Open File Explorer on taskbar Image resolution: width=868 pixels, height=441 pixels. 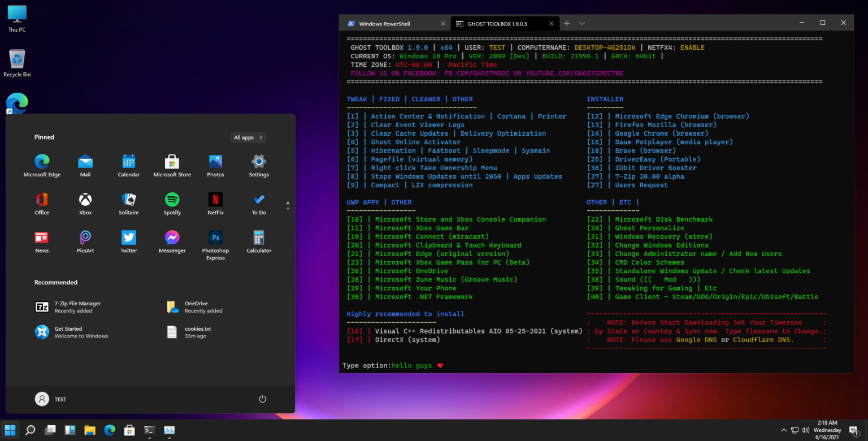click(x=90, y=430)
